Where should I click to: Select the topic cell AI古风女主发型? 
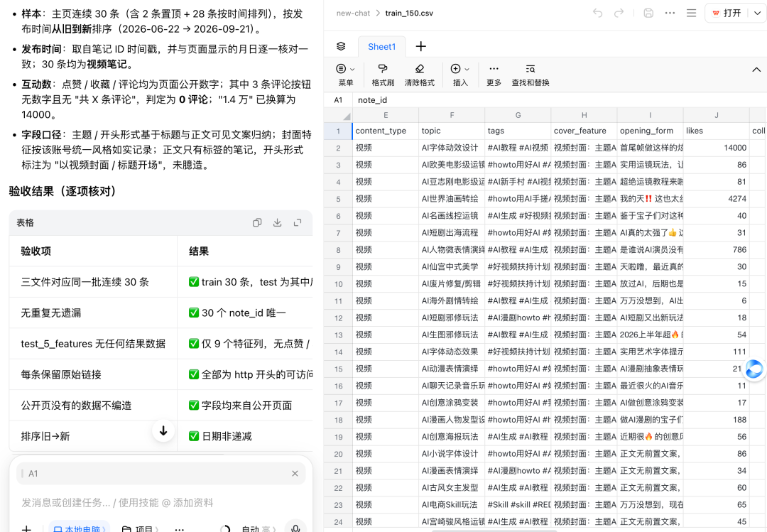tap(452, 487)
